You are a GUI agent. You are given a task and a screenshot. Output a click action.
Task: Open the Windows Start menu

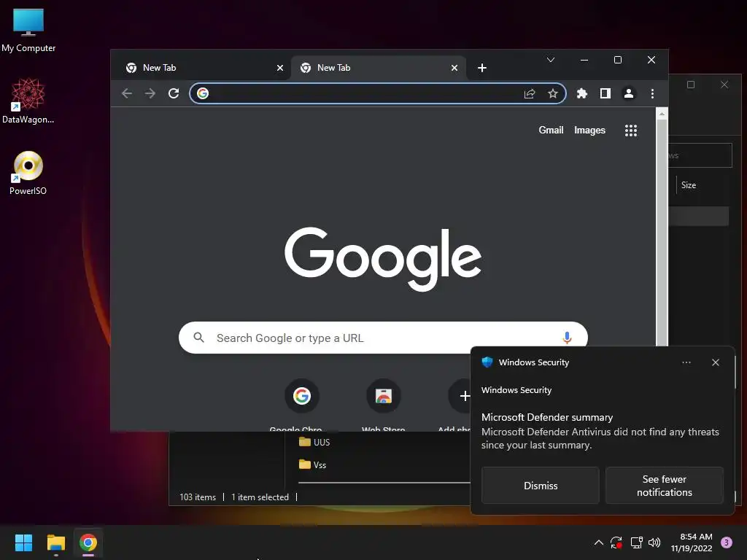23,542
